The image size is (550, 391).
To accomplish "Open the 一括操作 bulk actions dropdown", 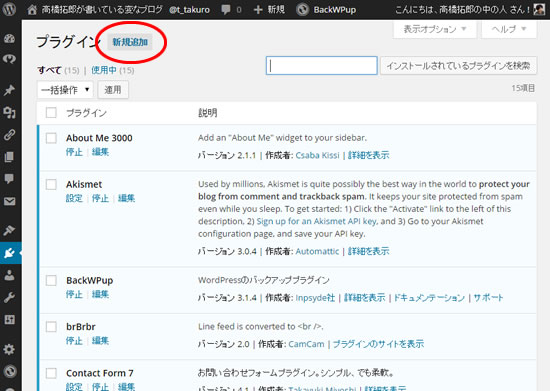I will coord(65,90).
